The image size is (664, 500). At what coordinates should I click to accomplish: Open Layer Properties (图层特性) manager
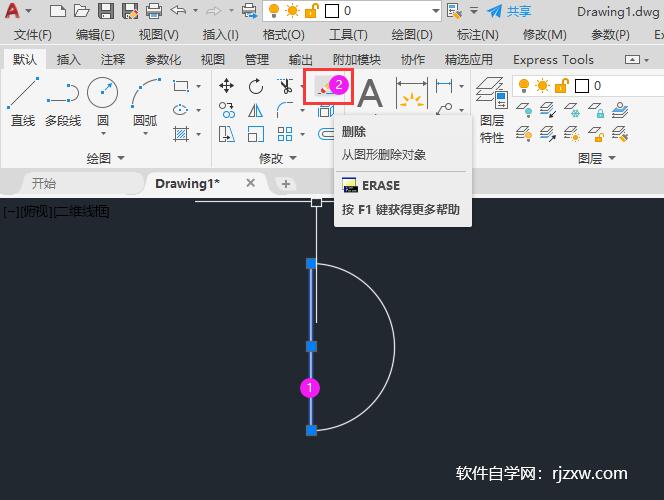click(x=492, y=110)
